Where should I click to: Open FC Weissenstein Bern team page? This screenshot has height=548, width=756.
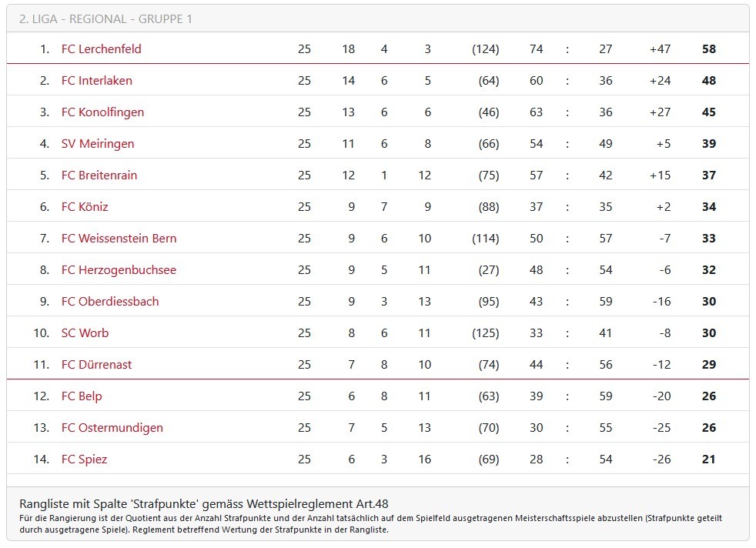[119, 238]
